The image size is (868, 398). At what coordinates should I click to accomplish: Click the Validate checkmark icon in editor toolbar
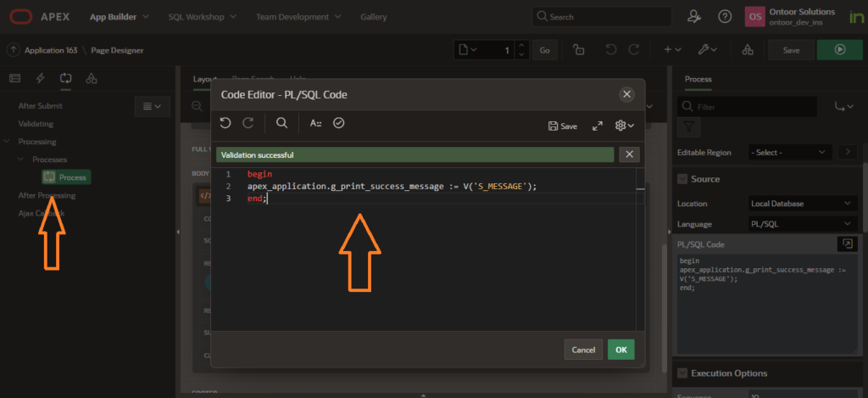pos(339,123)
